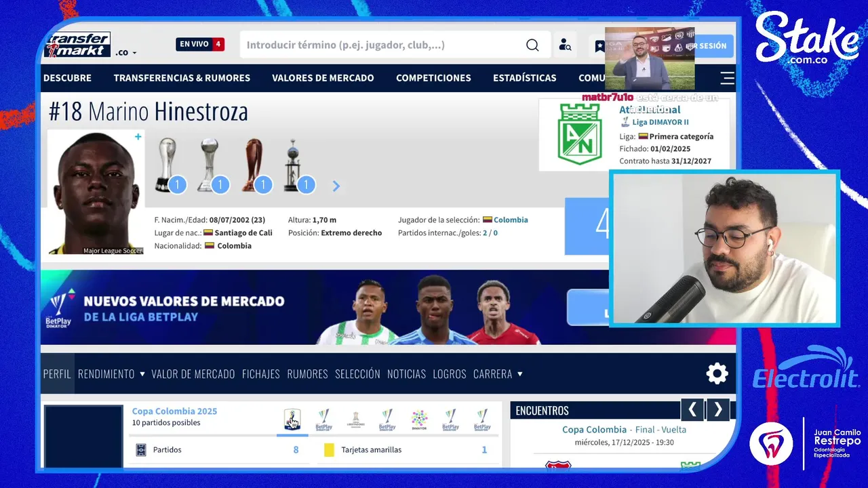Switch to the VALOR DE MERCADO tab
The height and width of the screenshot is (488, 868).
click(x=193, y=373)
